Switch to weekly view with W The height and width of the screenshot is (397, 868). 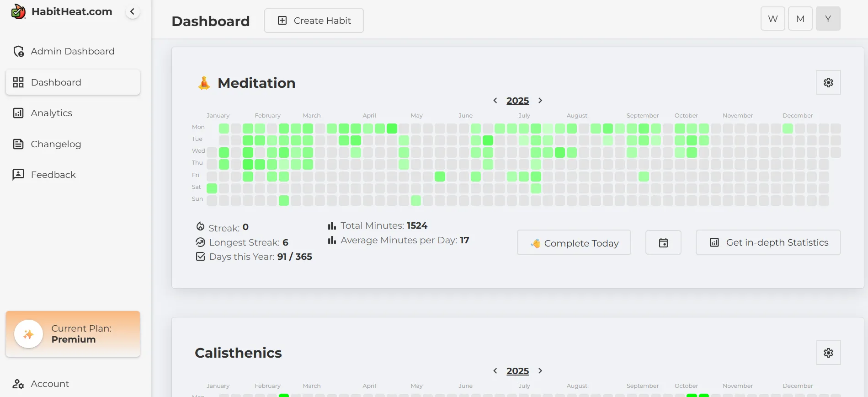772,19
